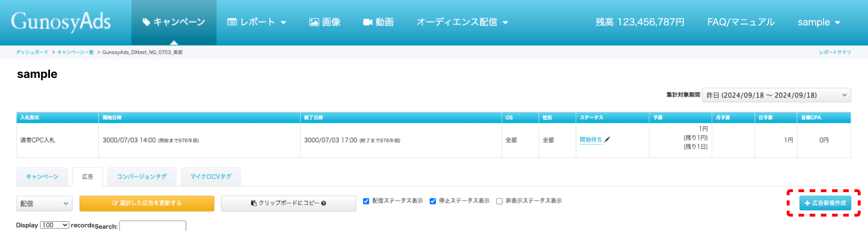Click the ステータス column header

pos(612,117)
